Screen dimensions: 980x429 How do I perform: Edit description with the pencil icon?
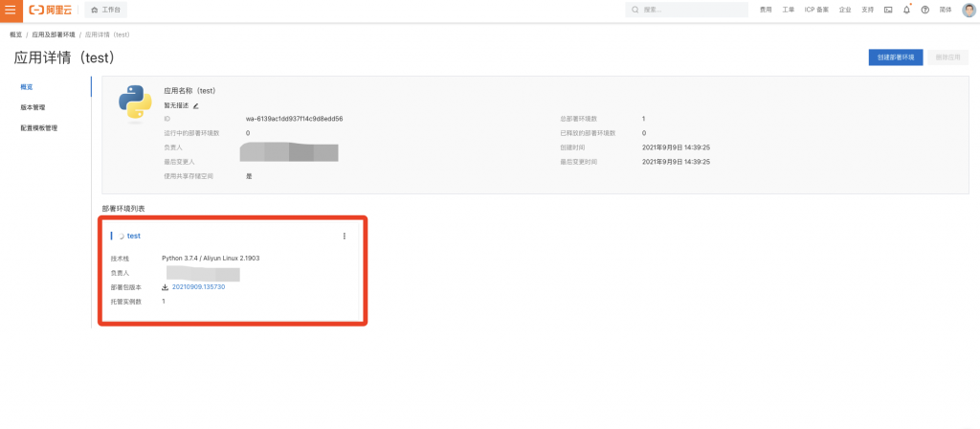(195, 105)
